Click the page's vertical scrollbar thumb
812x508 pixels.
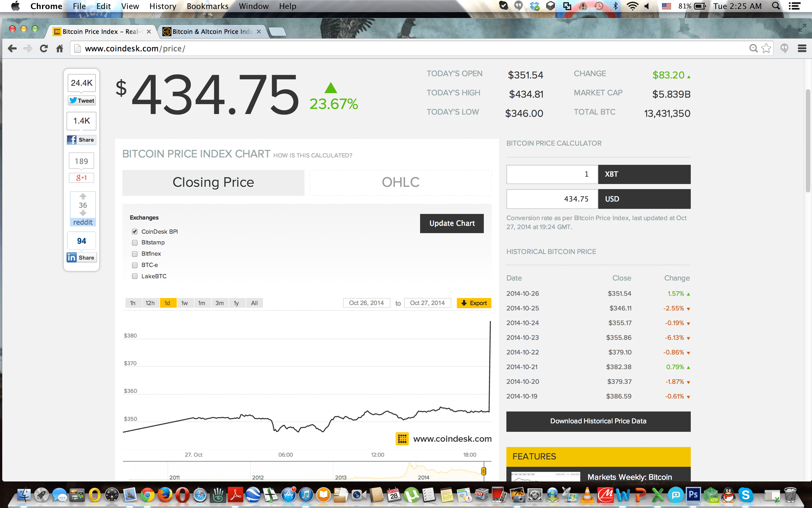808,141
